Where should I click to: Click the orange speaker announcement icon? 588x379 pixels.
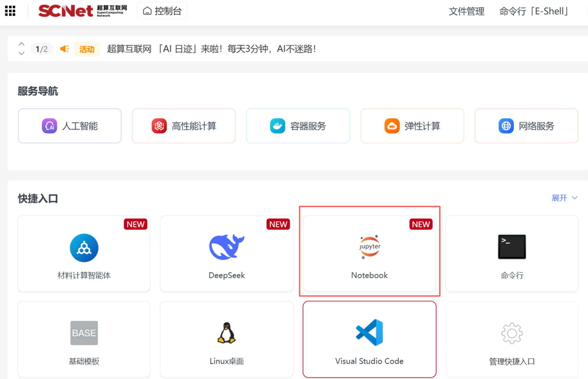tap(64, 49)
